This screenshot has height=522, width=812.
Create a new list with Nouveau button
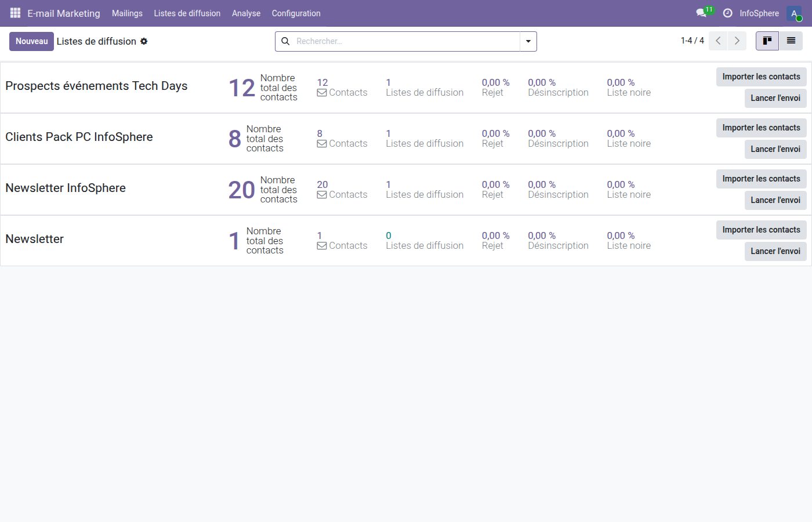[31, 41]
